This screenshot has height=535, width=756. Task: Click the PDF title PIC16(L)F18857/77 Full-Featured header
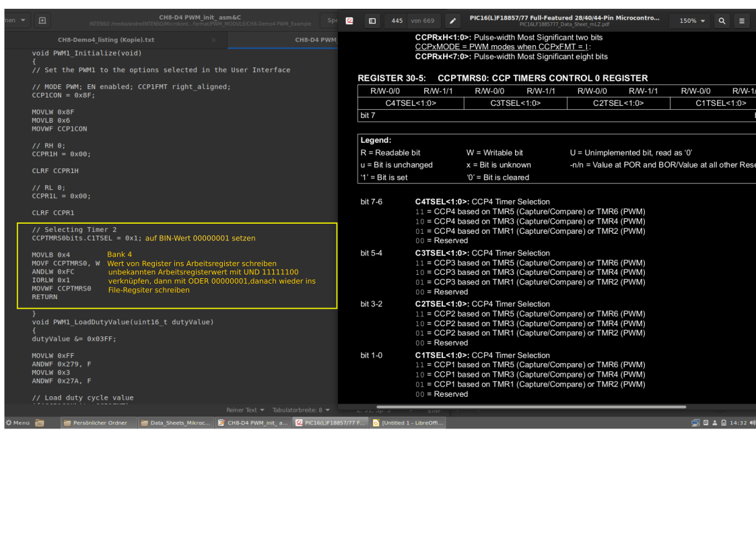coord(565,18)
